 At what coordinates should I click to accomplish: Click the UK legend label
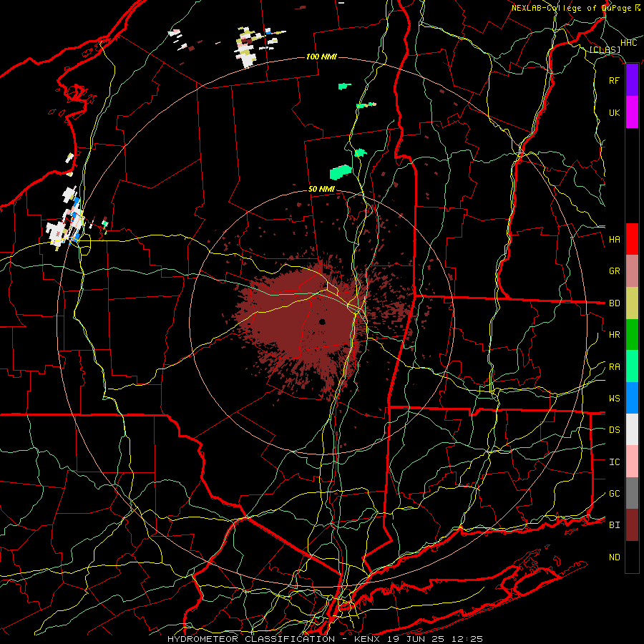[615, 113]
